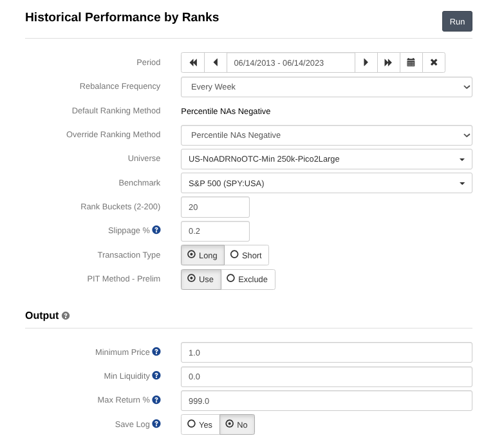Open the Output section help icon
Image resolution: width=504 pixels, height=438 pixels.
(66, 316)
